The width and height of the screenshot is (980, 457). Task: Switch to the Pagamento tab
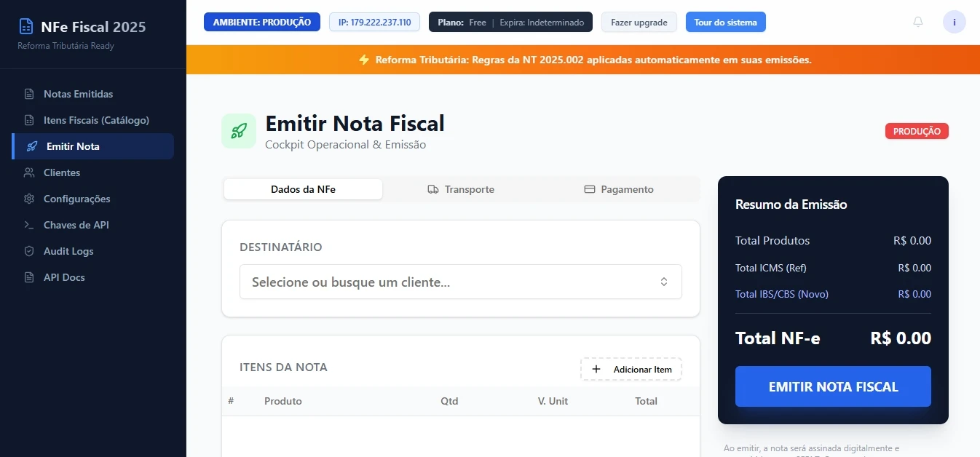619,189
